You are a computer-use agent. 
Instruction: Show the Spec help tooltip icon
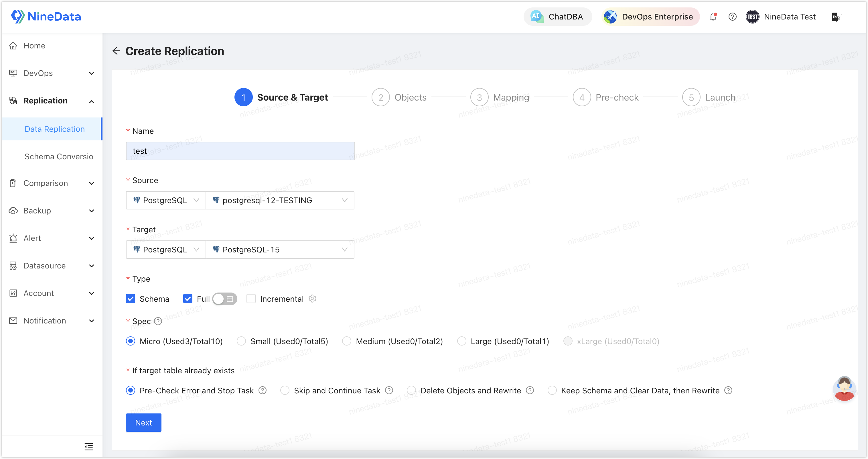click(158, 321)
